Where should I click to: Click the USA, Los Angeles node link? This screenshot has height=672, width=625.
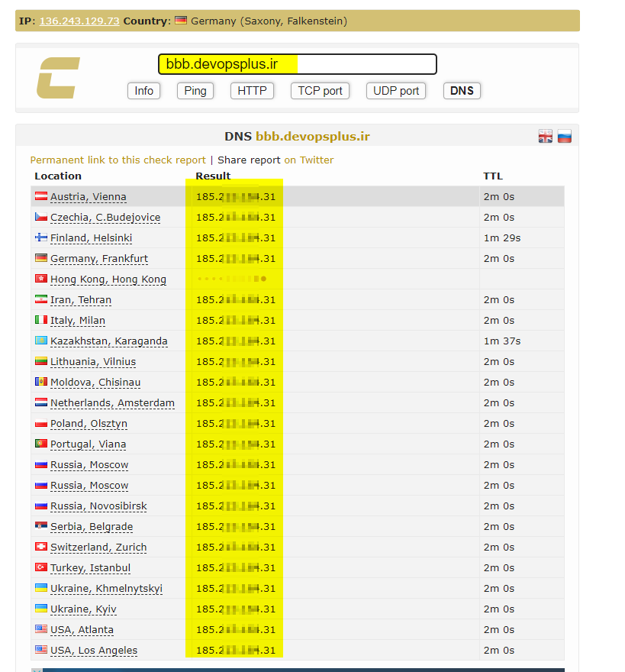point(94,651)
